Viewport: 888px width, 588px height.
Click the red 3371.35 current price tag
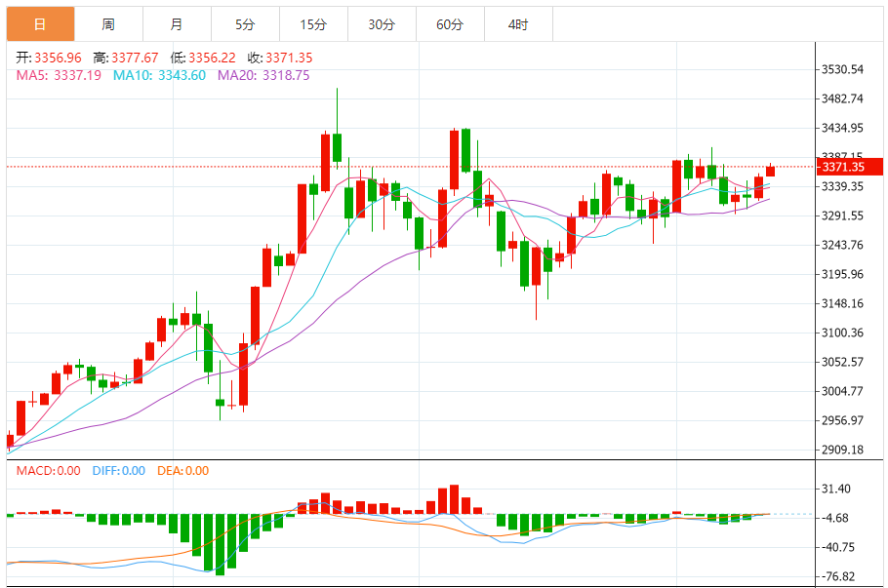pyautogui.click(x=849, y=167)
